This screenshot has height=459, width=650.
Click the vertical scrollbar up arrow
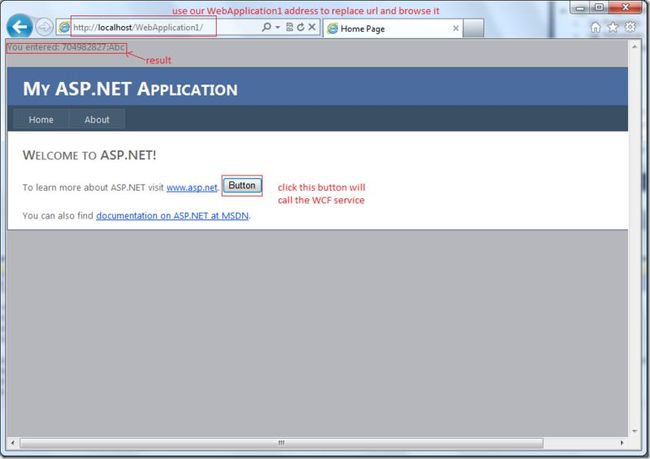635,46
